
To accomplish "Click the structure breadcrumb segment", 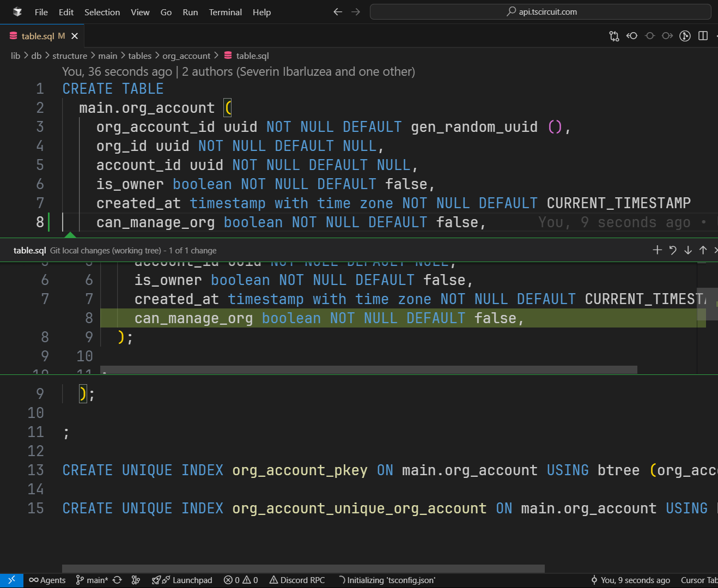I will (x=70, y=56).
